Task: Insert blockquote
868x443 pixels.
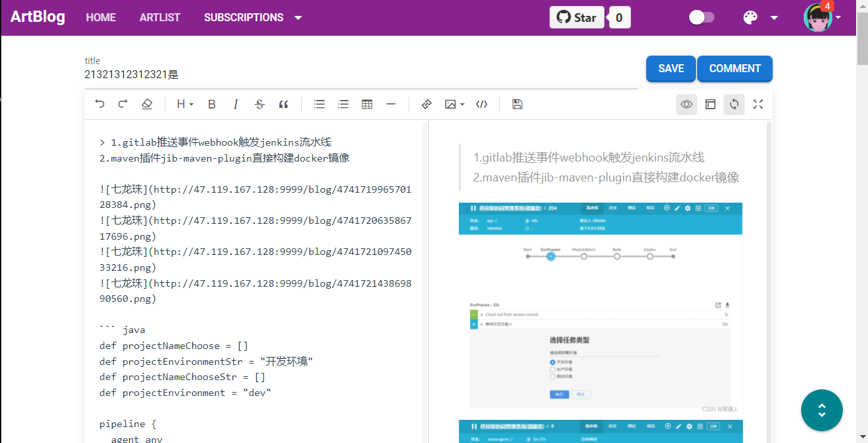Action: (283, 104)
